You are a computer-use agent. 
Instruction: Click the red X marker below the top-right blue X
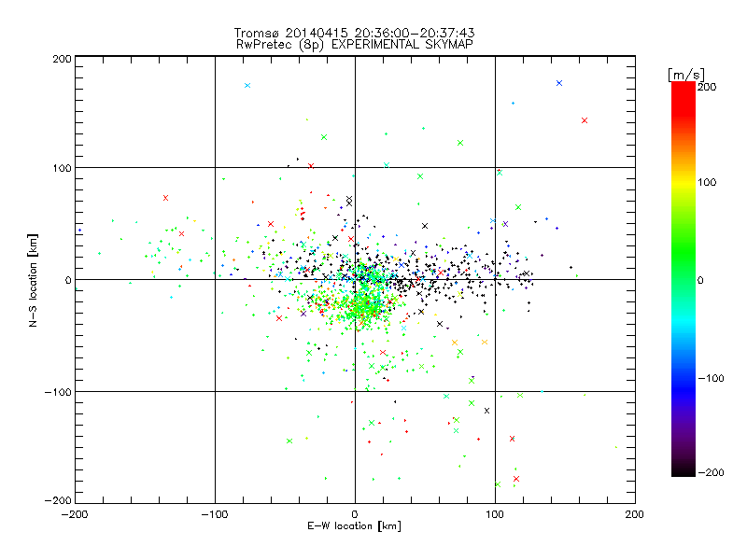click(585, 120)
